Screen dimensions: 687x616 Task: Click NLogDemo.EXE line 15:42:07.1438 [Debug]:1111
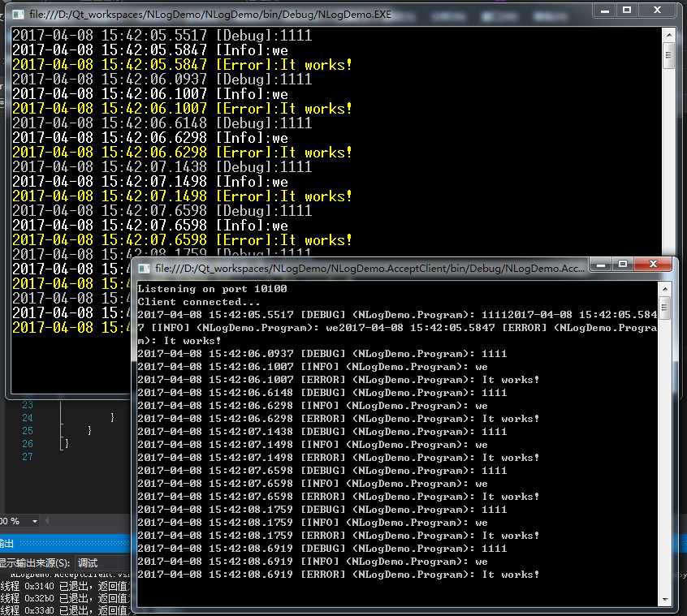pos(162,167)
